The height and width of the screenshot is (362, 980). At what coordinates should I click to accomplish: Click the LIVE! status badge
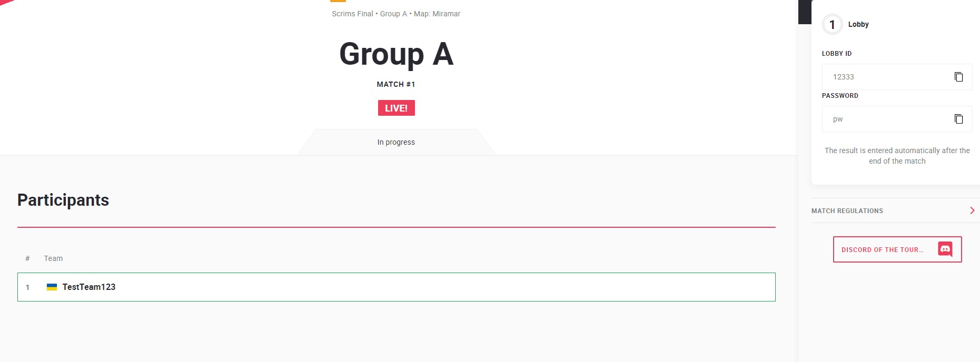click(396, 108)
